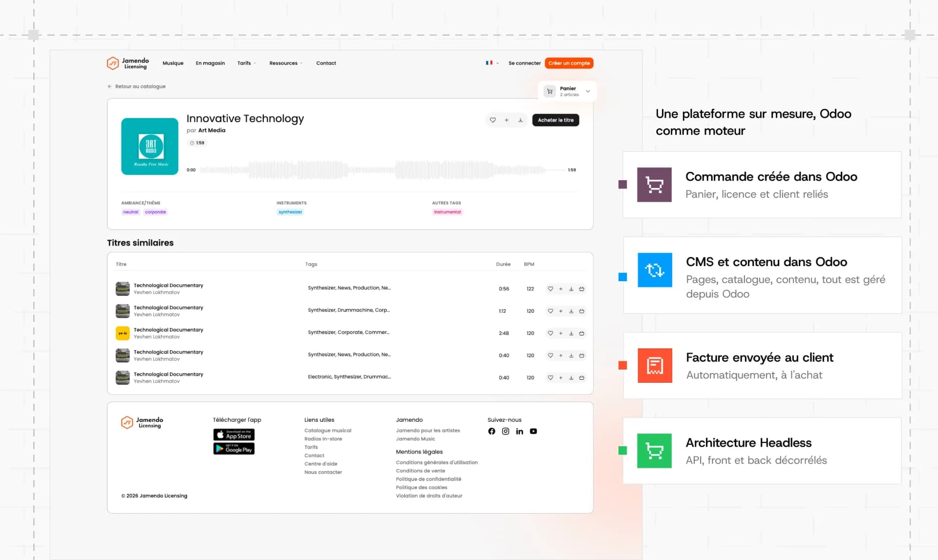Image resolution: width=938 pixels, height=560 pixels.
Task: Open the YouTube channel from the footer
Action: [533, 431]
